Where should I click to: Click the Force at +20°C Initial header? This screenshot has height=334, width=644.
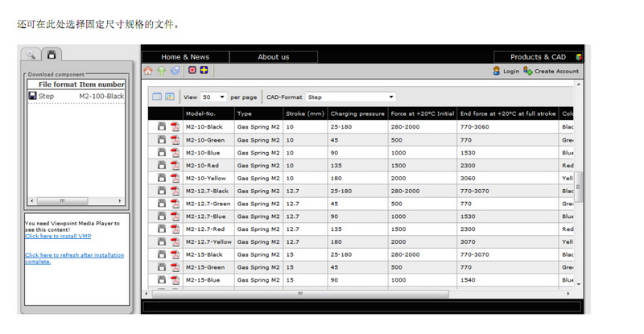click(x=422, y=113)
